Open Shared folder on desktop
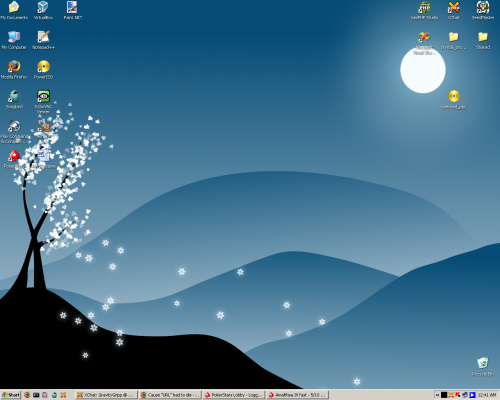The height and width of the screenshot is (400, 500). pyautogui.click(x=483, y=40)
